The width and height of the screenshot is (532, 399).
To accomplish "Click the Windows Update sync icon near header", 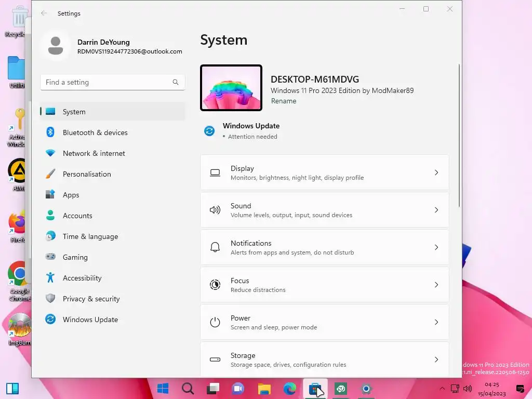I will [x=209, y=130].
